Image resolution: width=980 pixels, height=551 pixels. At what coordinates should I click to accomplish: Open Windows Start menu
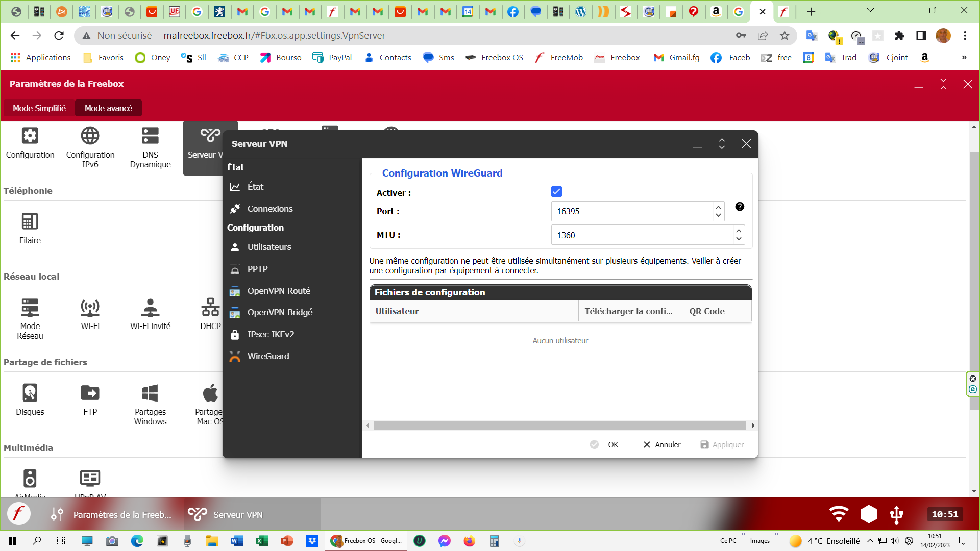point(13,541)
